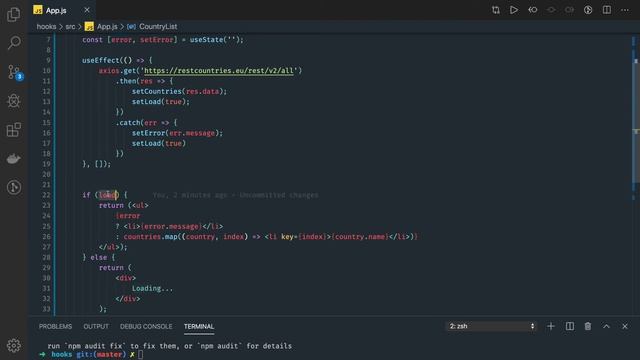Image resolution: width=640 pixels, height=360 pixels.
Task: Open the Manage settings gear
Action: click(13, 345)
